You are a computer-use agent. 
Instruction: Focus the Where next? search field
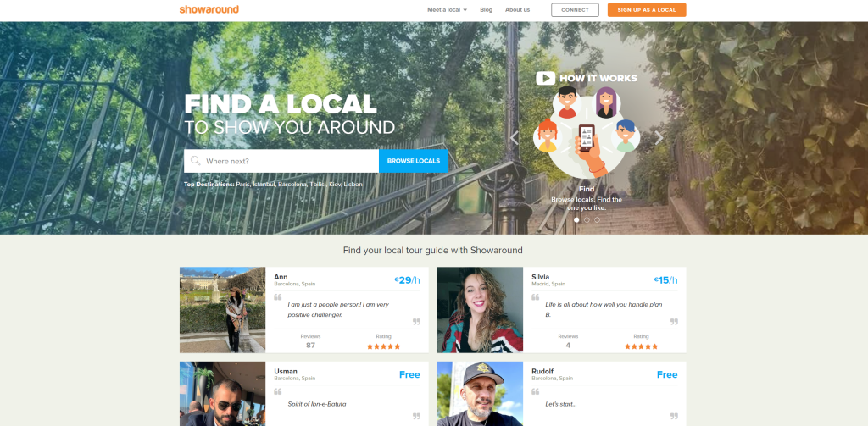click(281, 161)
